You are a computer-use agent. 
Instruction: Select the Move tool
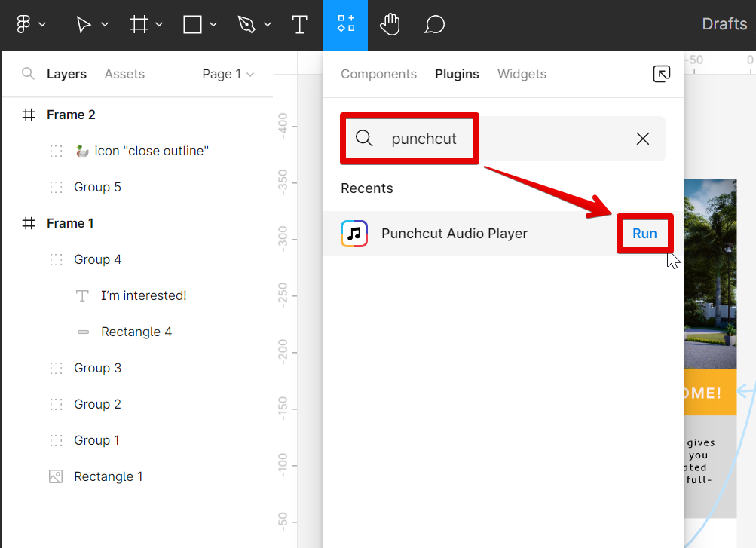(84, 25)
